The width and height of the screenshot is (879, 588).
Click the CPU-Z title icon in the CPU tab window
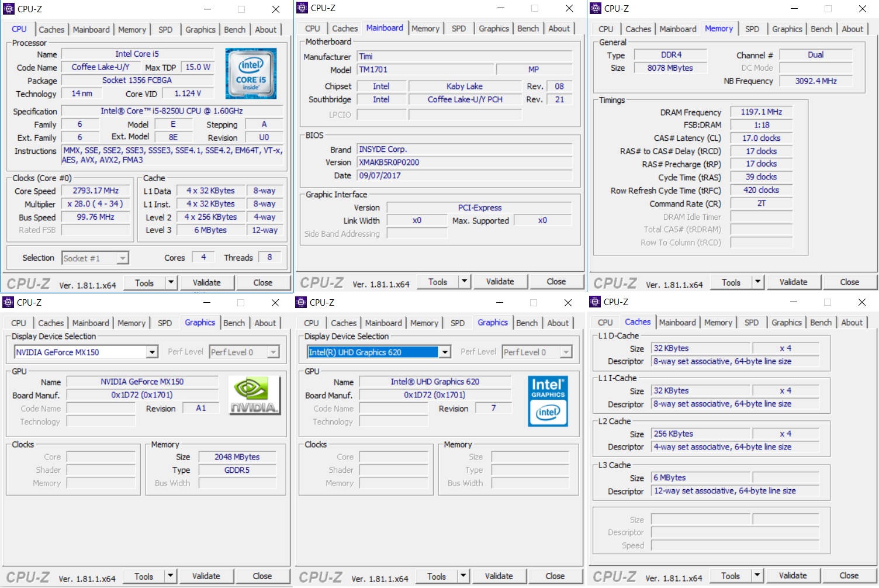point(9,9)
